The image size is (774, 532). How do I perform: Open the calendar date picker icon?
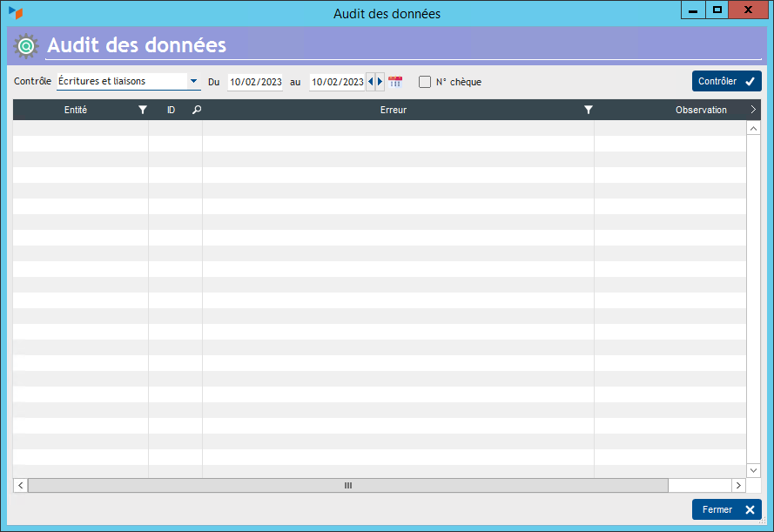395,82
